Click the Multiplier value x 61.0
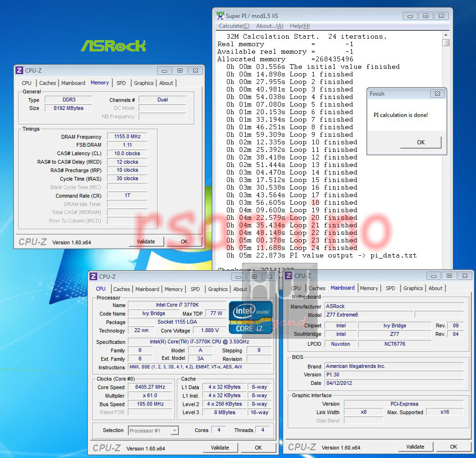The image size is (476, 458). point(150,395)
